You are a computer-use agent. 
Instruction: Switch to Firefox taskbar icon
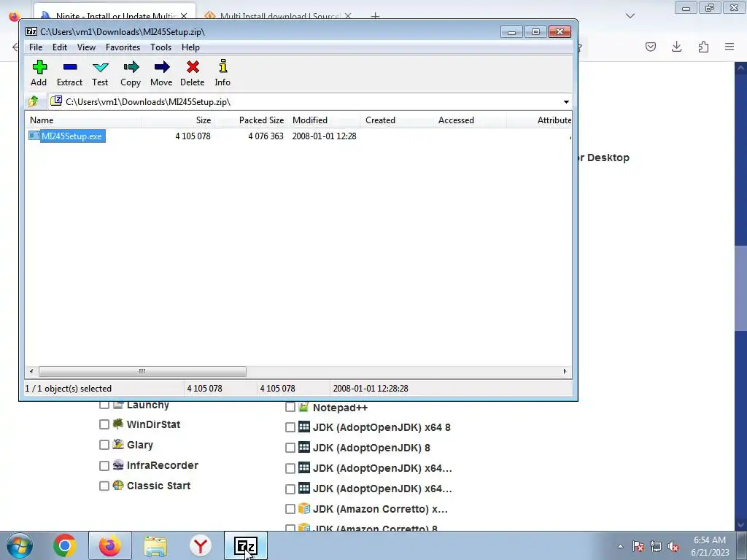pos(110,545)
